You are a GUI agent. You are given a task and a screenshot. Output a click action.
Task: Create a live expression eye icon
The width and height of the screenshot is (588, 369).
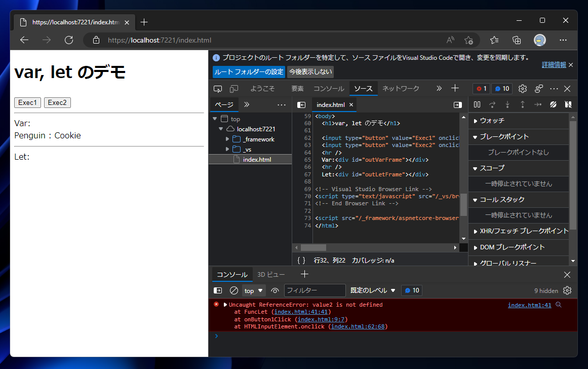[275, 290]
